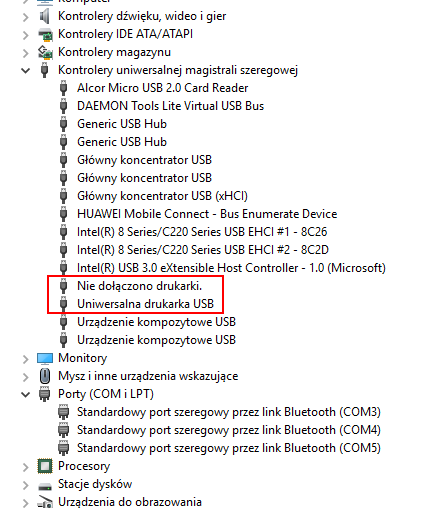Click the Procesory chip icon
The height and width of the screenshot is (508, 447).
point(45,466)
